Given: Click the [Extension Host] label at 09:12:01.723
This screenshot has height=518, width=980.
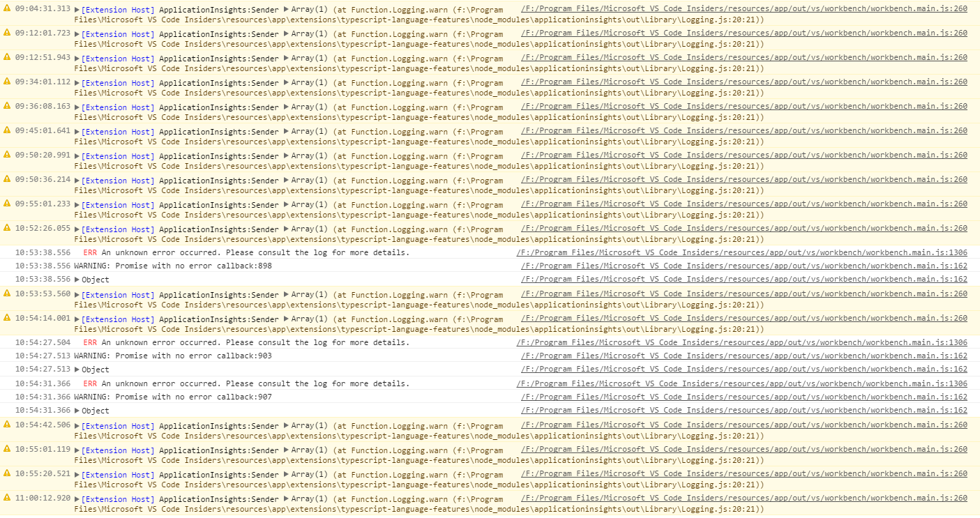Looking at the screenshot, I should point(118,34).
